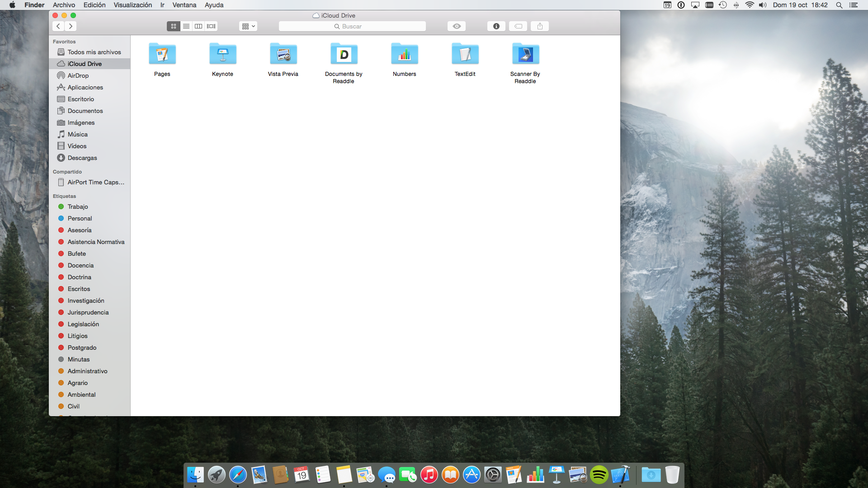This screenshot has width=868, height=488.
Task: Switch to Cover Flow view
Action: point(211,26)
